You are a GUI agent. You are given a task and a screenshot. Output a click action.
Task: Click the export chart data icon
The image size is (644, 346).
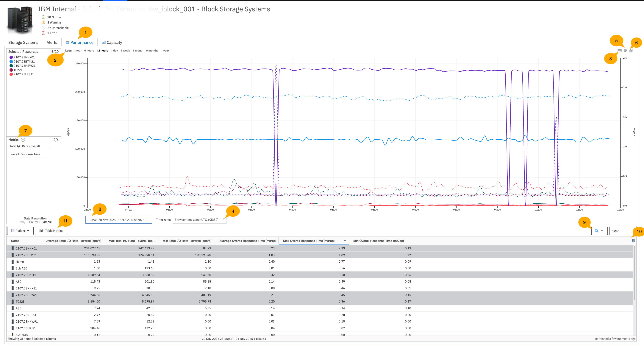[625, 51]
